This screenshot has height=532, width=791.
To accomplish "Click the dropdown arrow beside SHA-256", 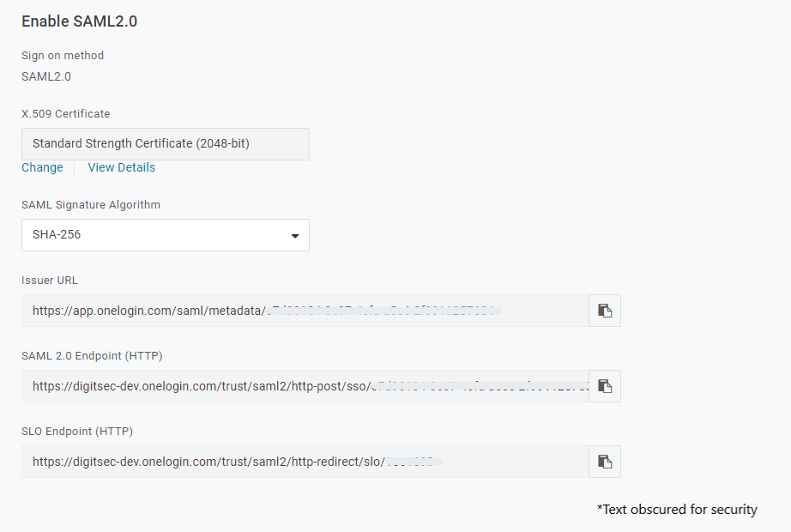I will coord(294,235).
